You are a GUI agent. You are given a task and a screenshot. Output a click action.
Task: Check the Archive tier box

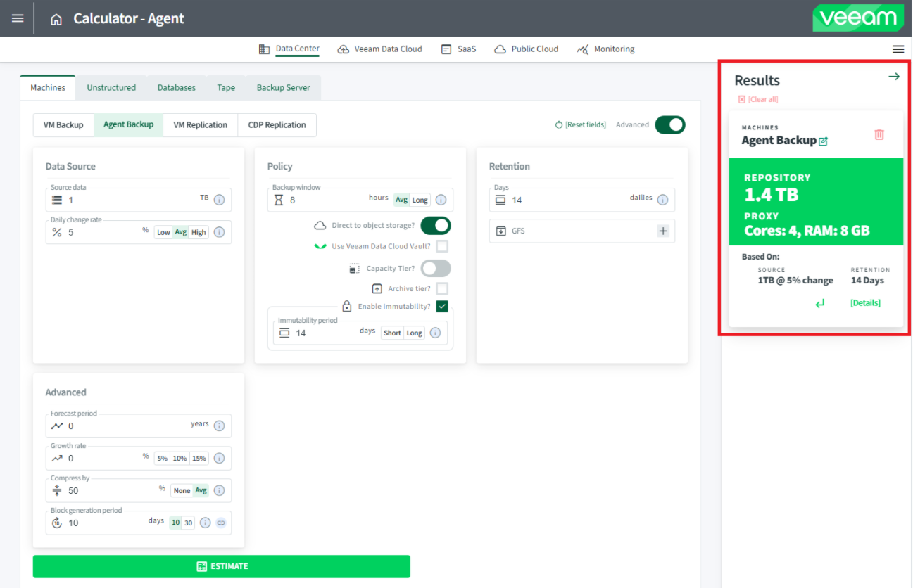(442, 288)
